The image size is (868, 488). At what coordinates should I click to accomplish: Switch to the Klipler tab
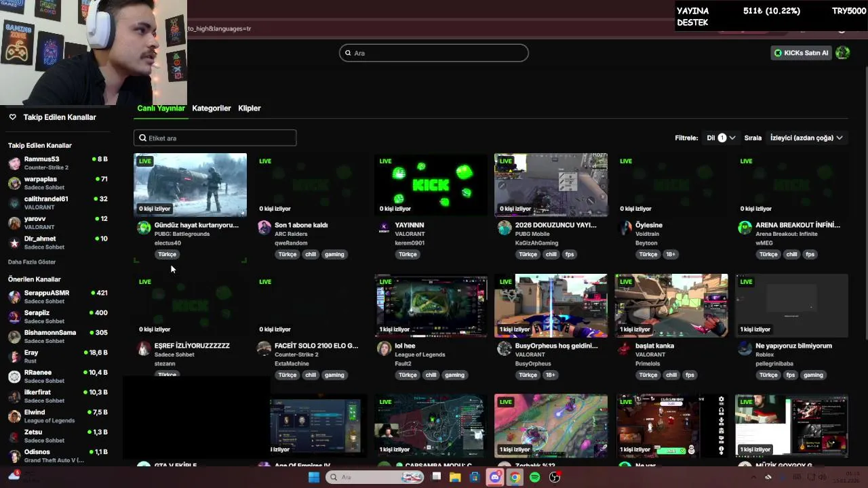click(250, 108)
